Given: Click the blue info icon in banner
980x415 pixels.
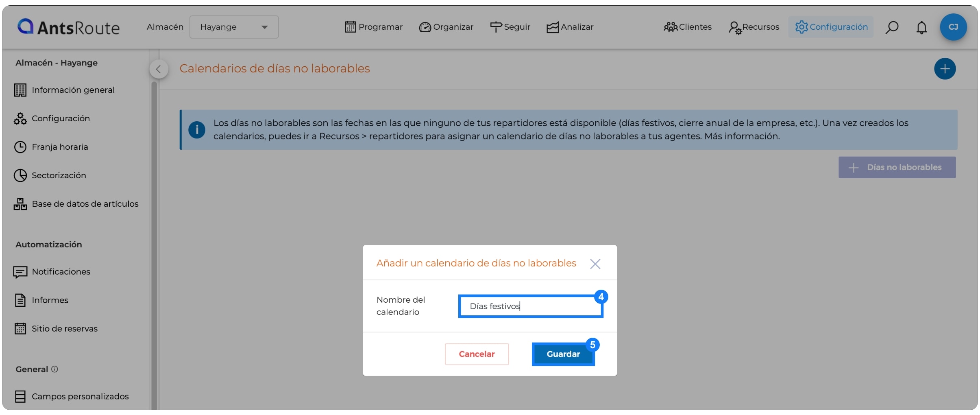Looking at the screenshot, I should (x=197, y=130).
